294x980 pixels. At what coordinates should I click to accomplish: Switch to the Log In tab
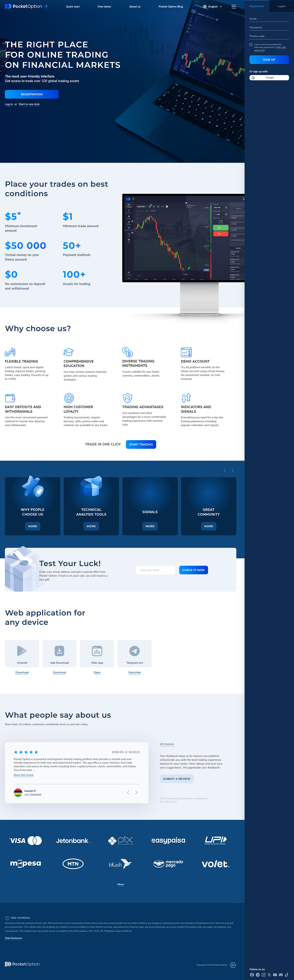click(x=281, y=6)
